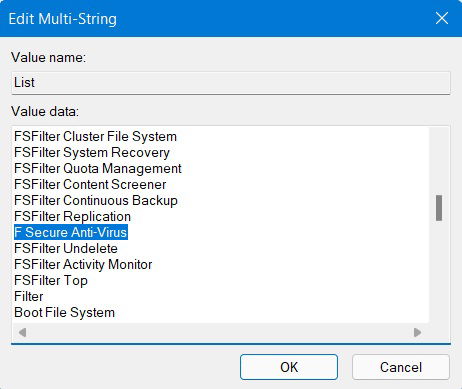Click the line reading just Filter
The height and width of the screenshot is (389, 462).
29,296
